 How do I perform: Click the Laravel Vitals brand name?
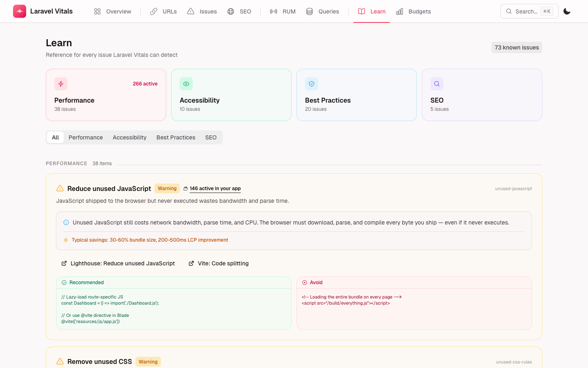tap(51, 11)
